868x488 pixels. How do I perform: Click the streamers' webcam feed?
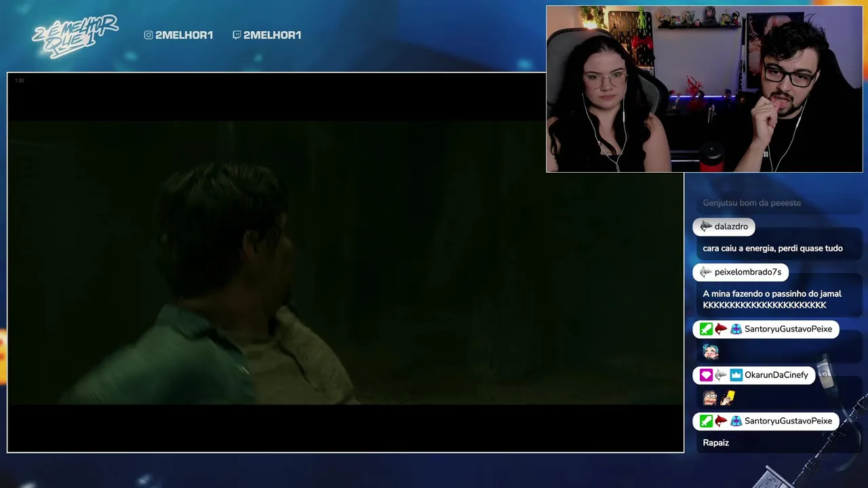coord(705,89)
